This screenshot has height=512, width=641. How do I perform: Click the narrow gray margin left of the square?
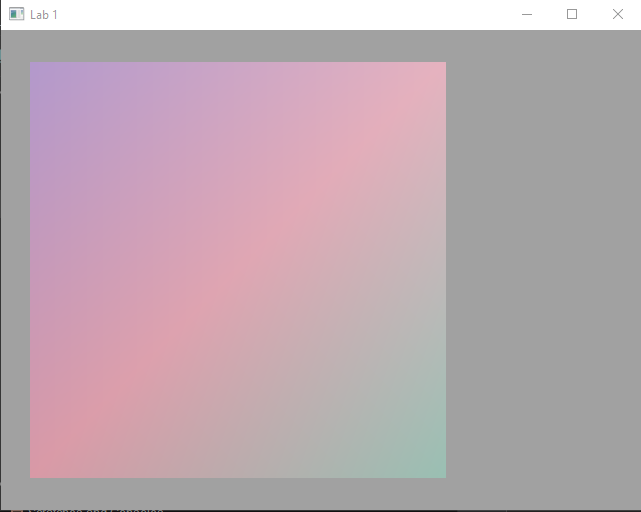15,270
